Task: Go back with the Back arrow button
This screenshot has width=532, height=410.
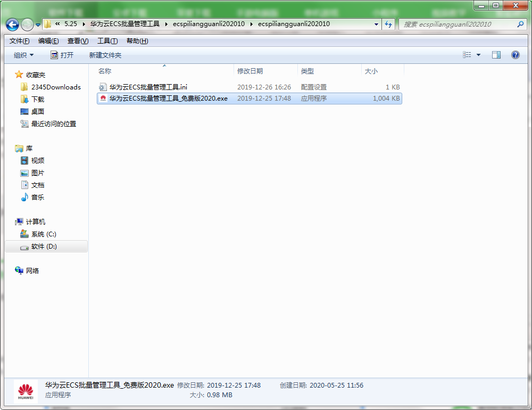Action: pos(13,24)
